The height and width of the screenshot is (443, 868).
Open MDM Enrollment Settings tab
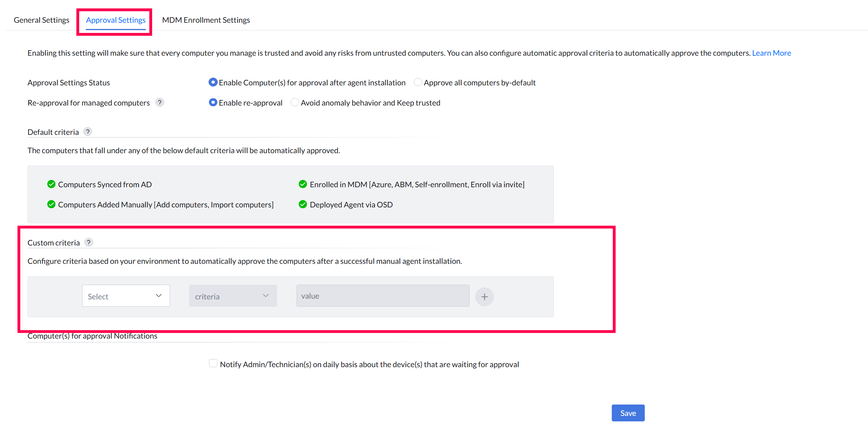coord(206,20)
